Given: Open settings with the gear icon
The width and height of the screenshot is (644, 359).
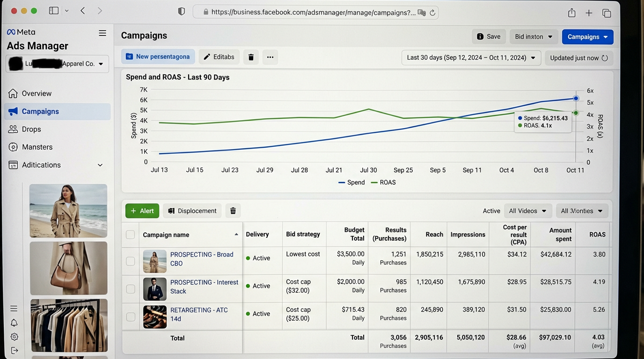Looking at the screenshot, I should 14,337.
